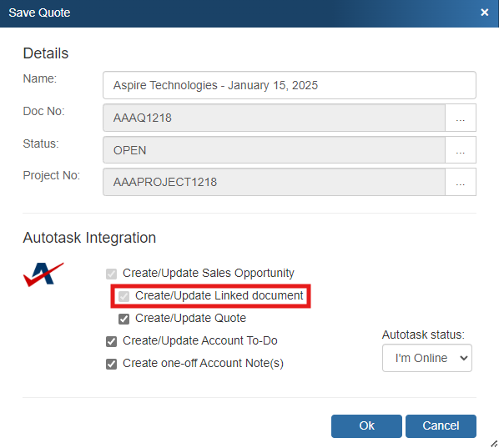Grab the dialog resize grip corner
This screenshot has height=448, width=499.
coord(494,443)
